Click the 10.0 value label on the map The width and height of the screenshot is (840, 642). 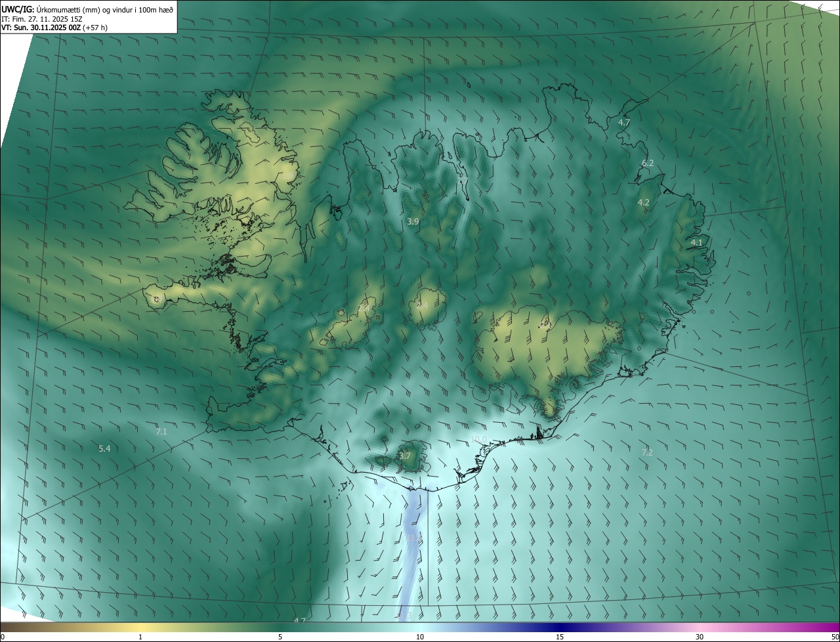click(x=479, y=440)
